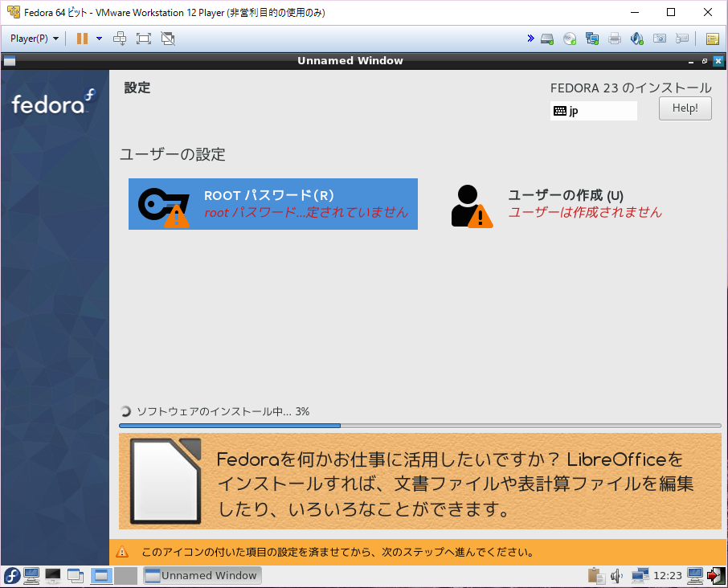728x588 pixels.
Task: Click the USB keyboard-mouse device icon
Action: click(x=682, y=39)
